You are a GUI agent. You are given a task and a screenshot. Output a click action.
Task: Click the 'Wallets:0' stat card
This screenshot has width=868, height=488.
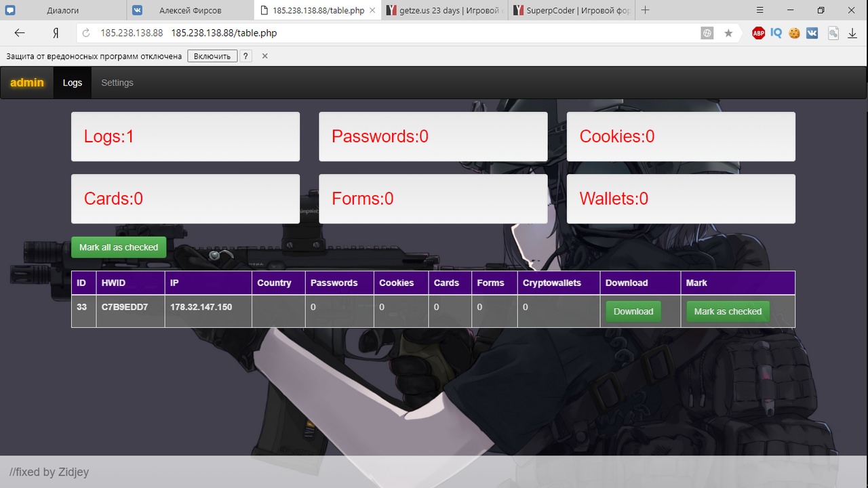point(681,199)
